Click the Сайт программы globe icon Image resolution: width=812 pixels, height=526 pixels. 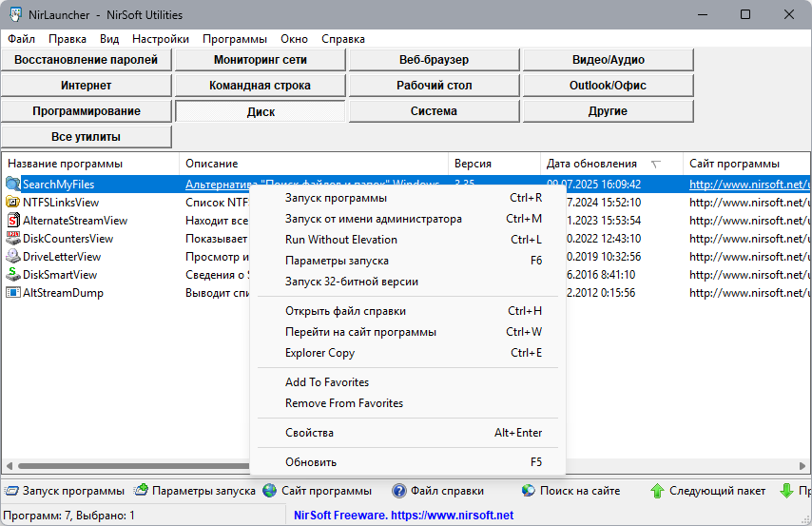click(x=270, y=490)
